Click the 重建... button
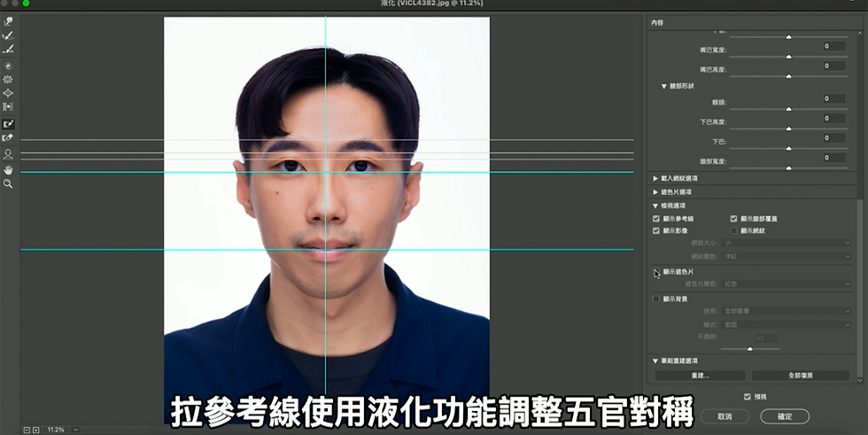The image size is (868, 435). pos(701,376)
